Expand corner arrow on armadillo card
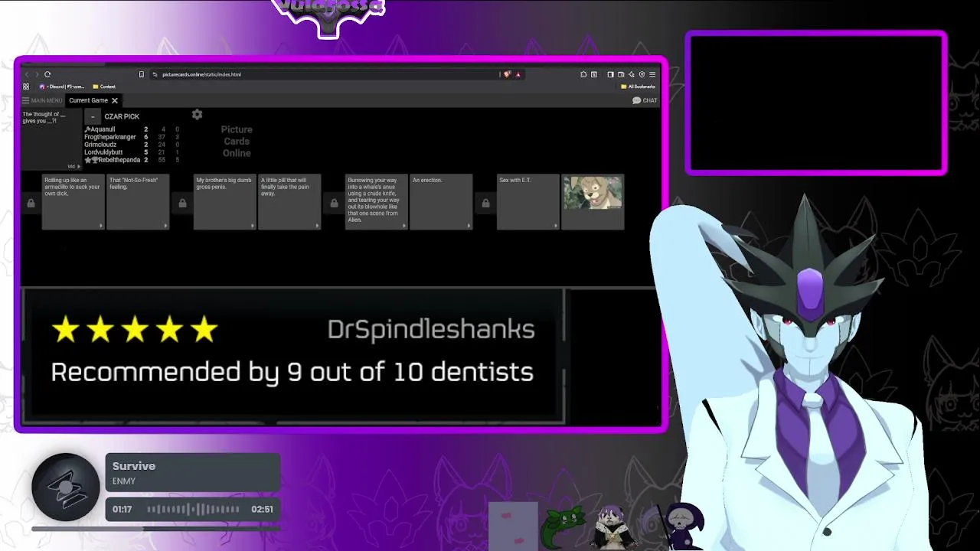The image size is (980, 551). pyautogui.click(x=100, y=226)
